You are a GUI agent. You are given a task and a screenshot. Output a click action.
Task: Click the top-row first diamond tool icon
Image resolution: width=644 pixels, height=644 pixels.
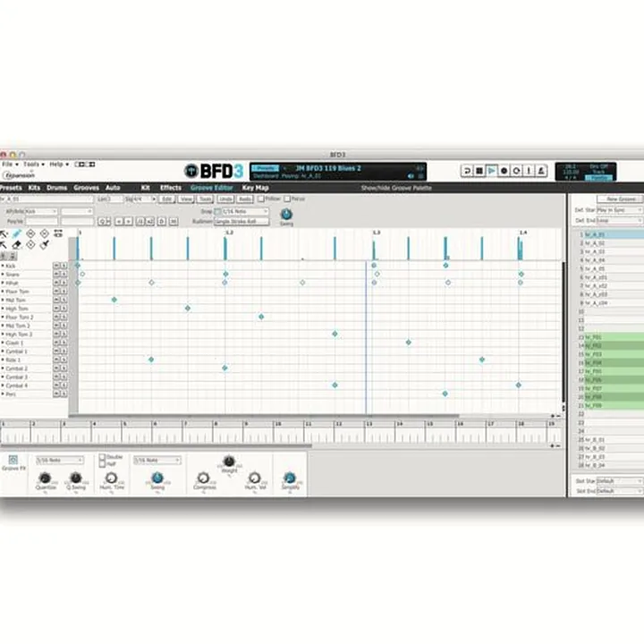(30, 234)
